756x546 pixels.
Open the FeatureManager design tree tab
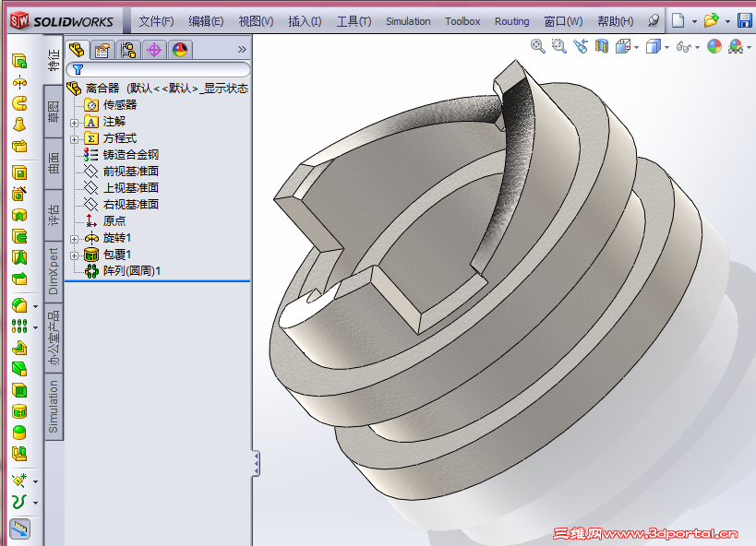point(78,50)
